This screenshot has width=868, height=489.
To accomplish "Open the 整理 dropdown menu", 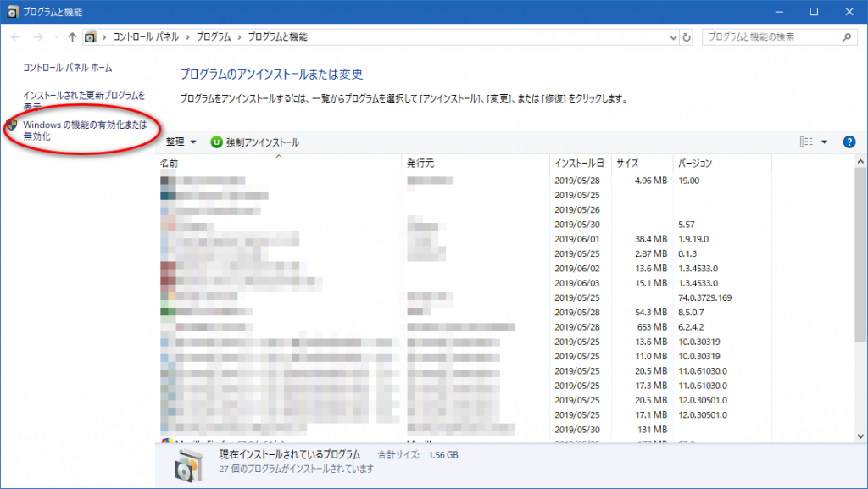I will coord(181,142).
